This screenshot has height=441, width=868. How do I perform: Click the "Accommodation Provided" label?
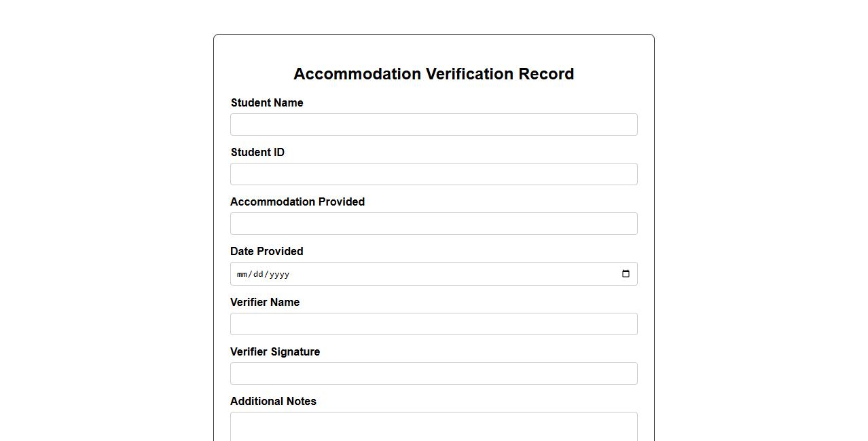297,202
